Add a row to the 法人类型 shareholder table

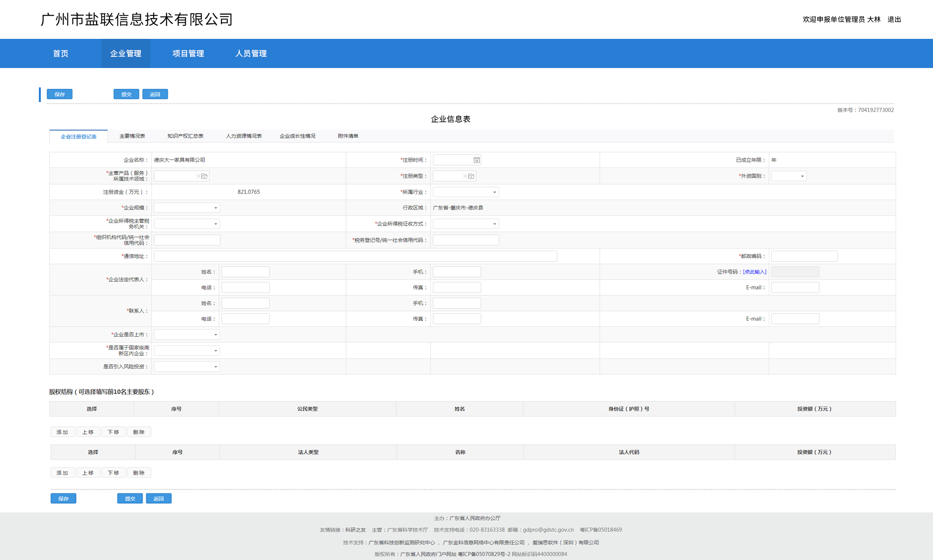(x=62, y=473)
